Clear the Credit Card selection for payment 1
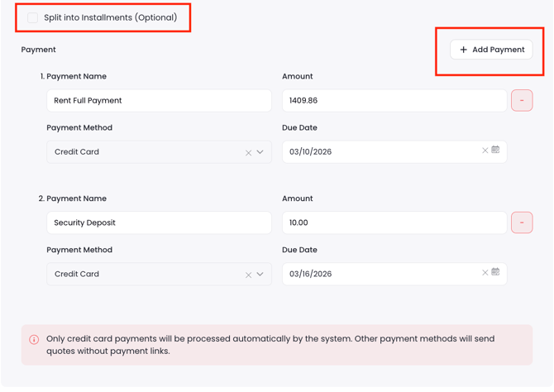The image size is (554, 392). pos(248,152)
